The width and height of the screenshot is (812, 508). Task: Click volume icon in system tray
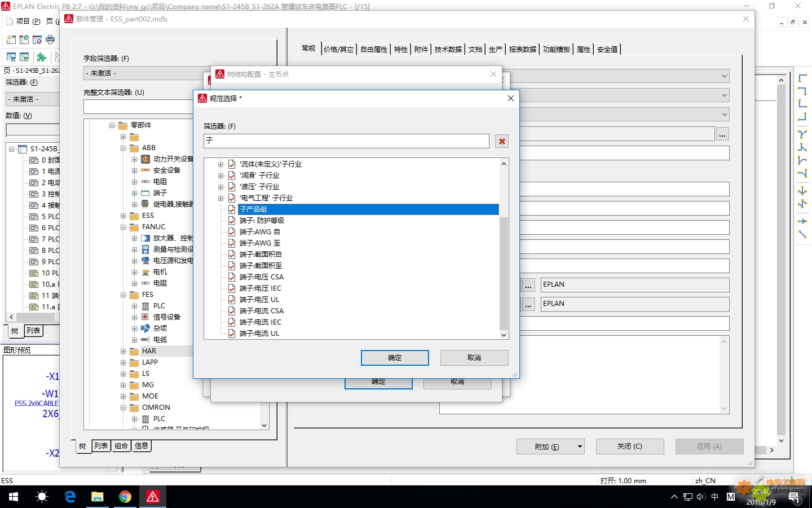pos(701,497)
